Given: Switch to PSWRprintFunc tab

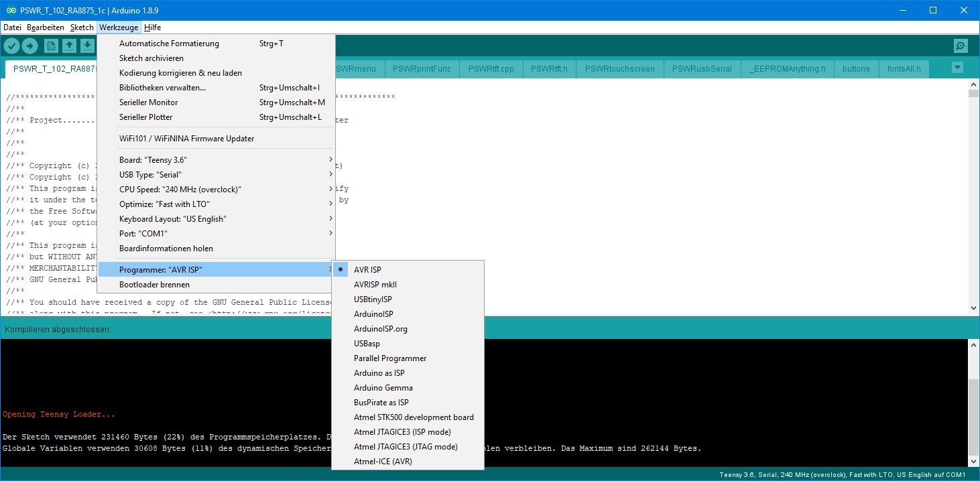Looking at the screenshot, I should pos(422,69).
